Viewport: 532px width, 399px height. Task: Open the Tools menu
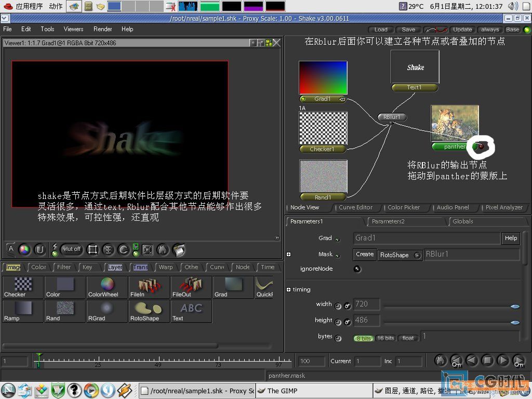[x=47, y=29]
